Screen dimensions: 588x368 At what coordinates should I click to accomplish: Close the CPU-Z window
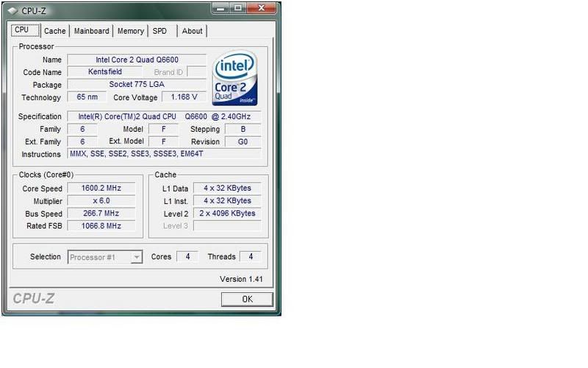tap(262, 8)
